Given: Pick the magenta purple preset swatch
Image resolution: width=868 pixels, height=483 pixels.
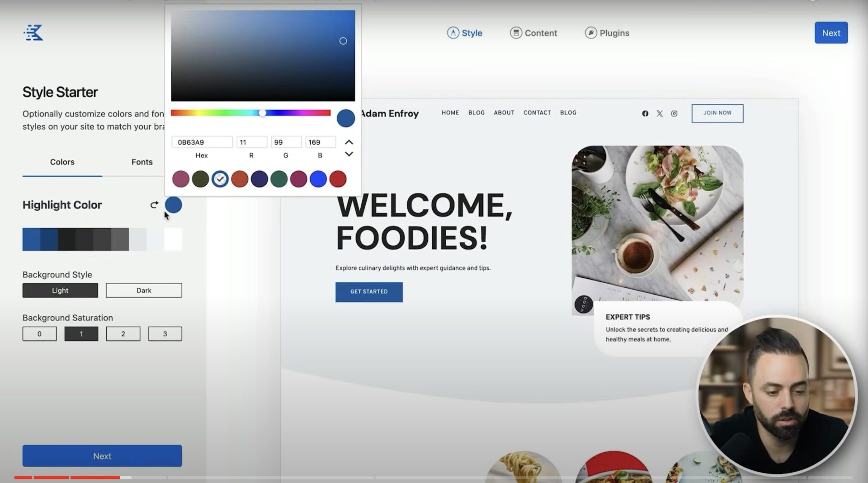Looking at the screenshot, I should [x=299, y=179].
